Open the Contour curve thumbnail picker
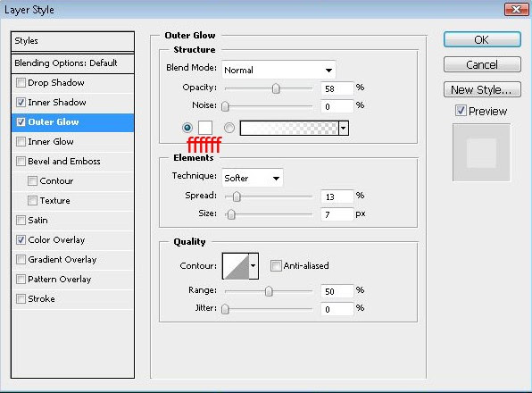 (x=236, y=266)
